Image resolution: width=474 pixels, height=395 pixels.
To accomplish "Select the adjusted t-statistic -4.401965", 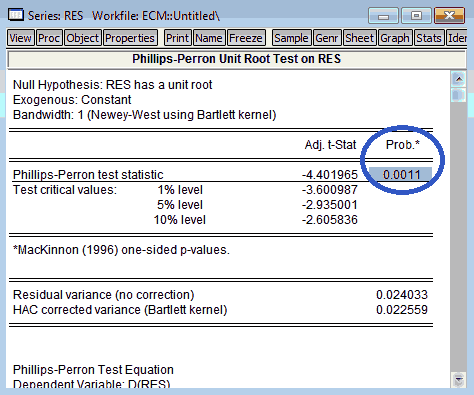I will 330,174.
